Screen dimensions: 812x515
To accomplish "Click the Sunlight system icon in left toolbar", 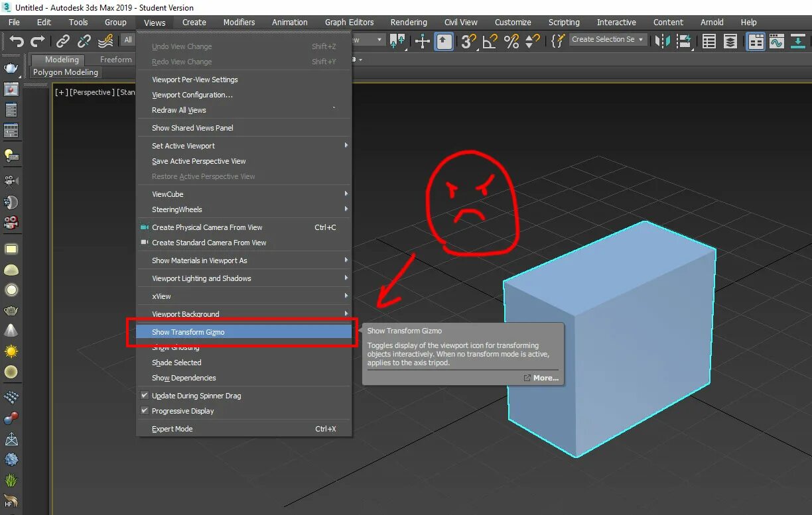I will click(x=11, y=351).
